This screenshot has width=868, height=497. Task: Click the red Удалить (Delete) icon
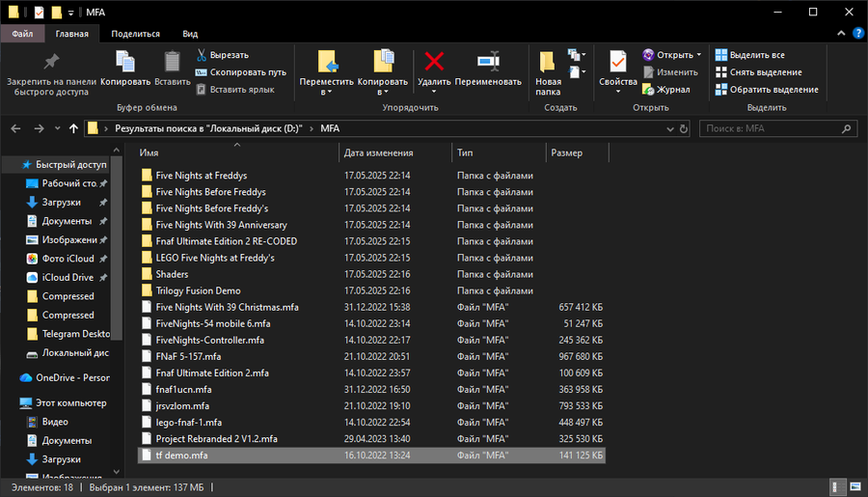click(434, 61)
